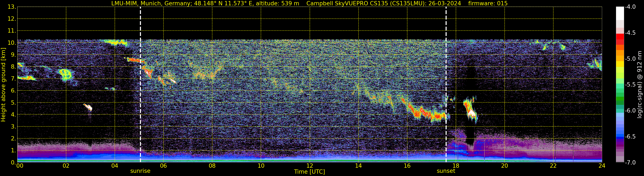Select the white dashed sunrise marker line
This screenshot has height=176, width=644.
click(140, 85)
